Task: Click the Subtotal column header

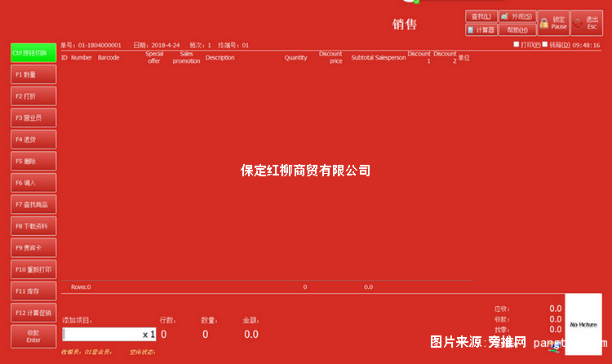Action: [x=361, y=57]
